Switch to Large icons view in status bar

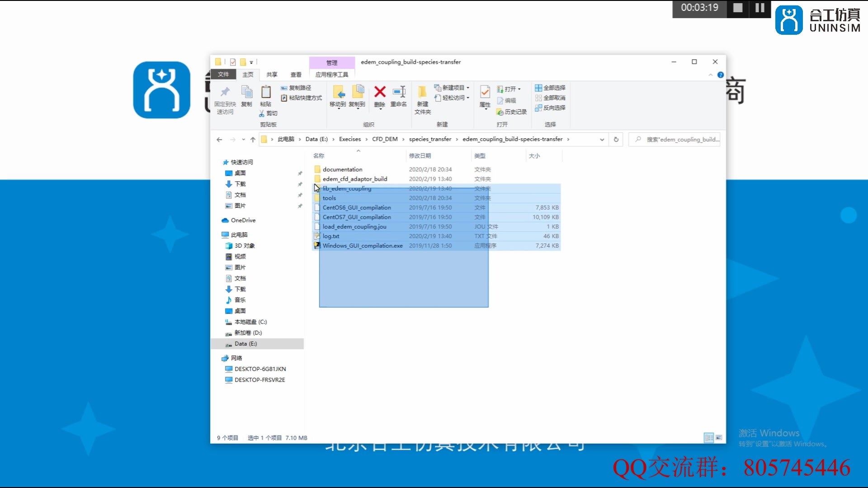pos(719,437)
